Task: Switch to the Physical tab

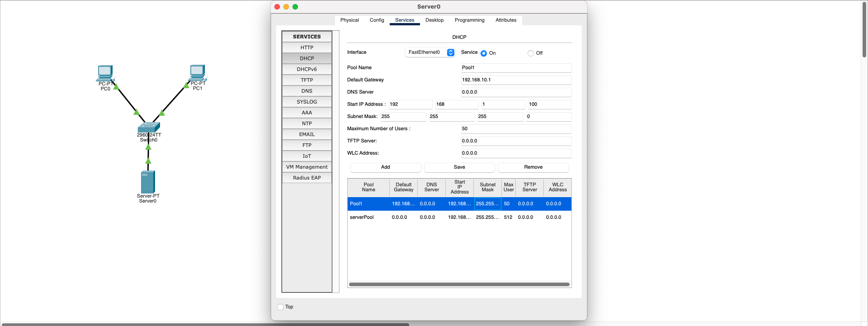Action: tap(349, 20)
